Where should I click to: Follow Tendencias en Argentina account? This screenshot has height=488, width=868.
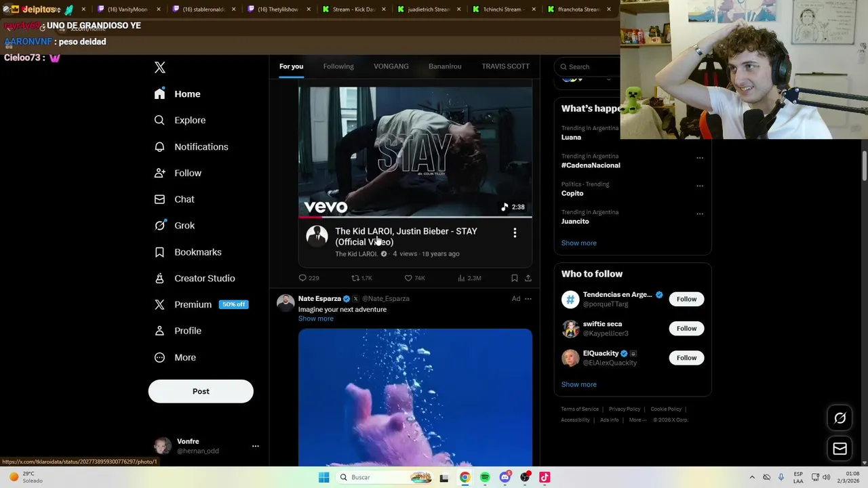tap(686, 299)
